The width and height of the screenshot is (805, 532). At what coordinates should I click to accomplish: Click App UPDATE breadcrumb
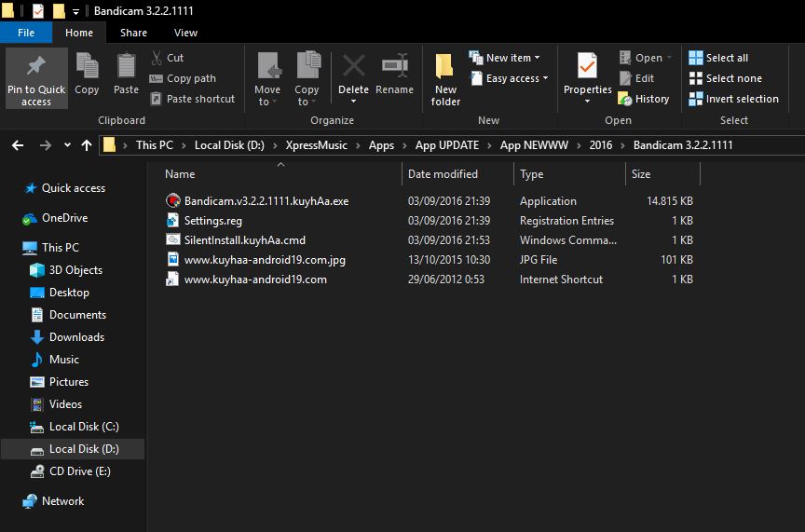pos(447,145)
